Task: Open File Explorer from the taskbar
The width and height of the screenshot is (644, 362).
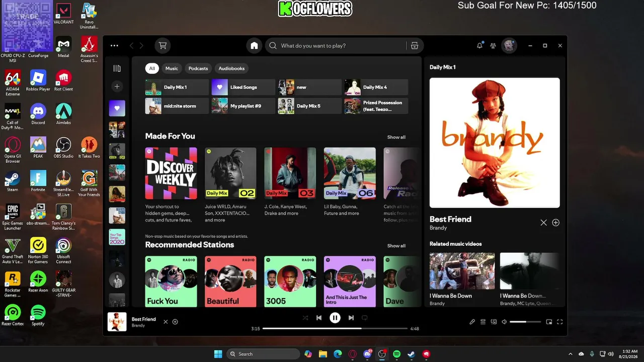Action: coord(323,354)
